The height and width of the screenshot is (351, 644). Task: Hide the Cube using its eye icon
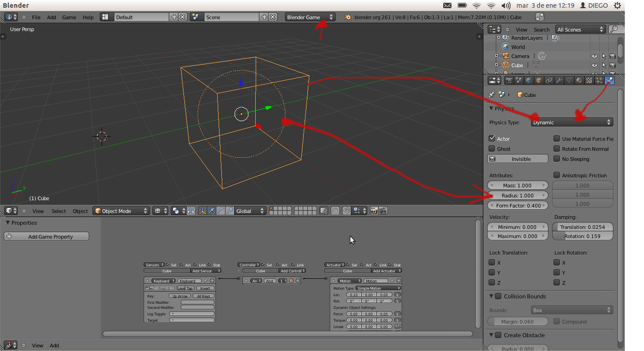click(595, 65)
